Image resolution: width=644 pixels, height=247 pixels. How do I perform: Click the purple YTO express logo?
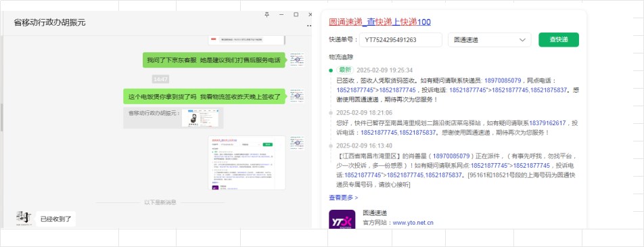(342, 219)
